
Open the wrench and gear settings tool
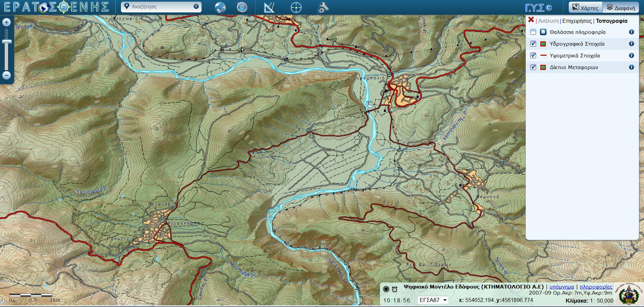[323, 7]
